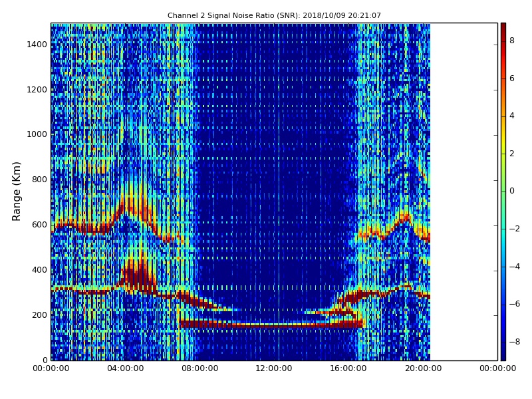The height and width of the screenshot is (399, 532).
Task: Click the dark red echo blob near 400 km at 04:30
Action: click(138, 277)
